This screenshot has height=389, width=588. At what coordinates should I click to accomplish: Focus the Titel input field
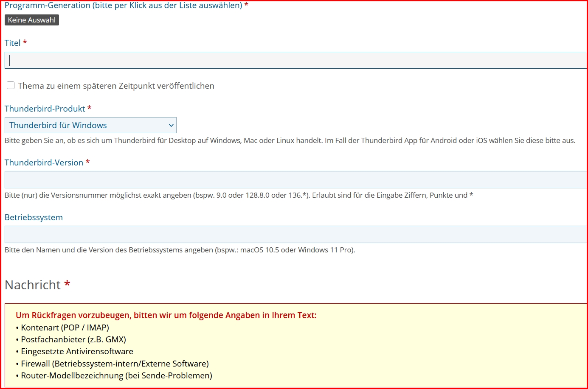pyautogui.click(x=295, y=60)
